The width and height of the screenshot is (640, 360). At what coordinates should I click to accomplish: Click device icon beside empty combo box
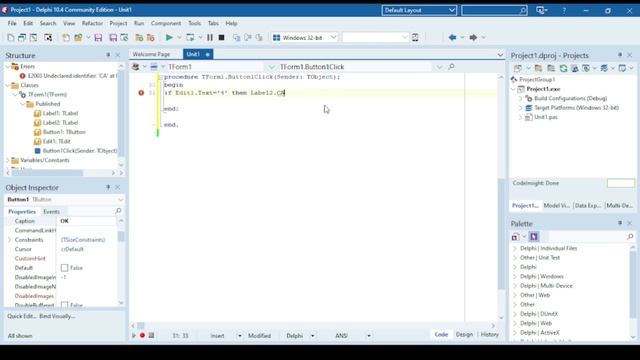(415, 38)
